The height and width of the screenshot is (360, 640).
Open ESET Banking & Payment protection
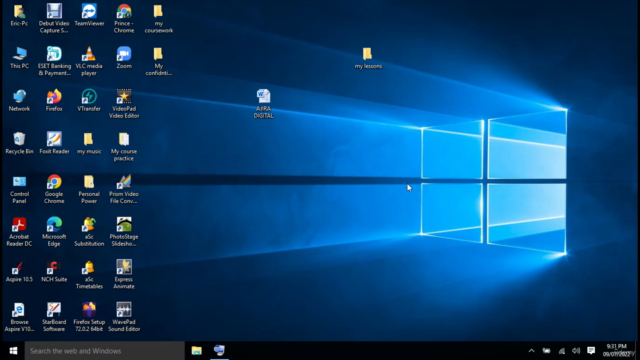pos(54,61)
